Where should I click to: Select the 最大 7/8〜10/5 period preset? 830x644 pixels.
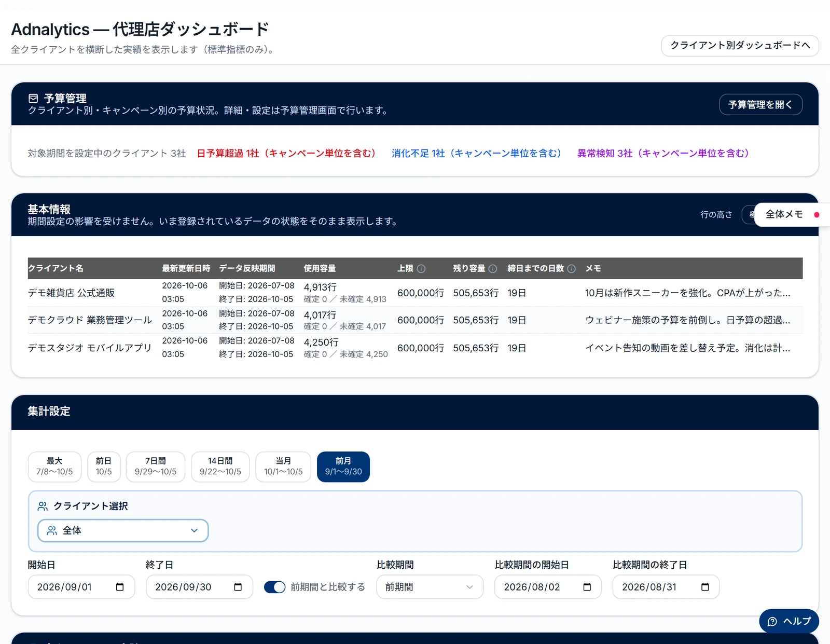[x=54, y=467]
